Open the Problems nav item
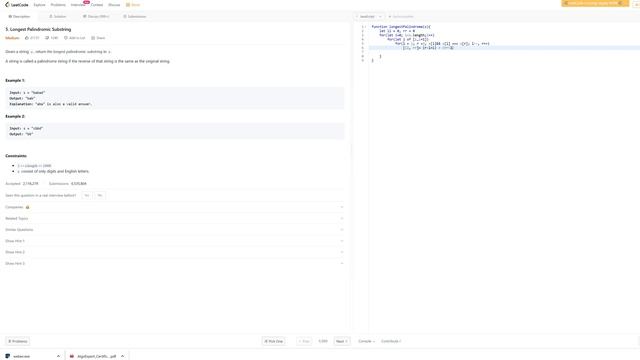The height and width of the screenshot is (360, 640). click(58, 5)
